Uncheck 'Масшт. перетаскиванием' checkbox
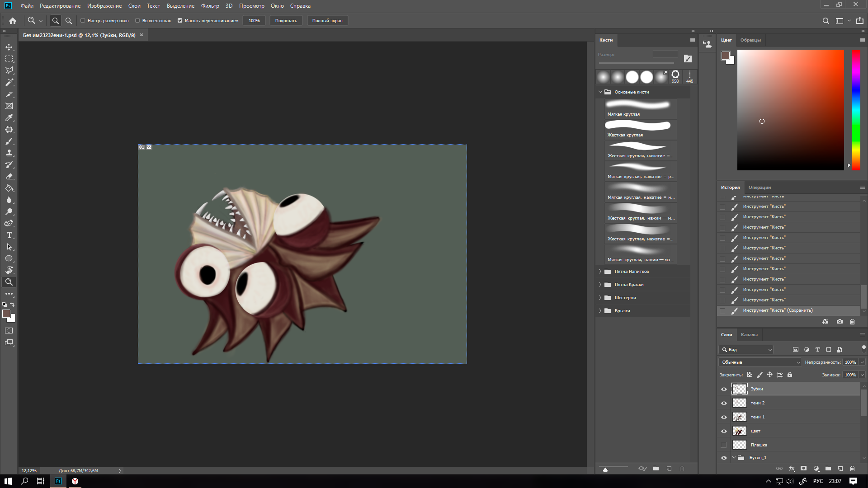The image size is (868, 488). [180, 20]
